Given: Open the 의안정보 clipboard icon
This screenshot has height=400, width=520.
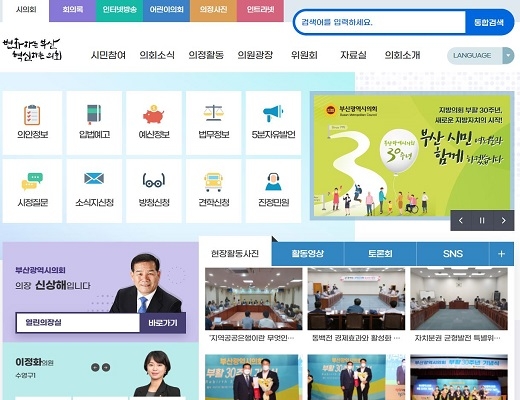Looking at the screenshot, I should (x=32, y=115).
